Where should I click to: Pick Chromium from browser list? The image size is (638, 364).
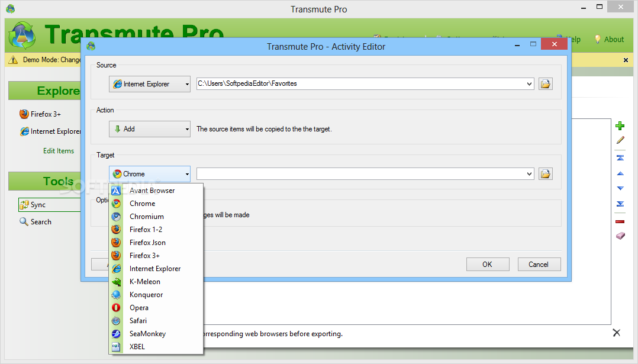point(156,217)
